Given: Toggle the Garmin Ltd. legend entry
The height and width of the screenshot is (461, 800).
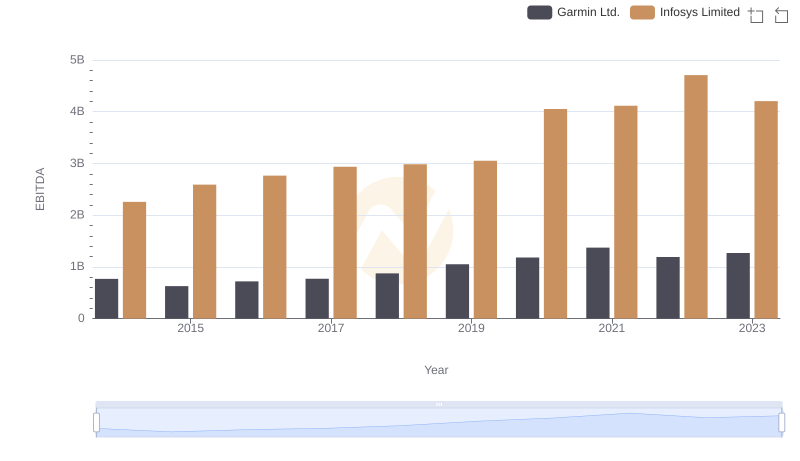Looking at the screenshot, I should [x=574, y=12].
